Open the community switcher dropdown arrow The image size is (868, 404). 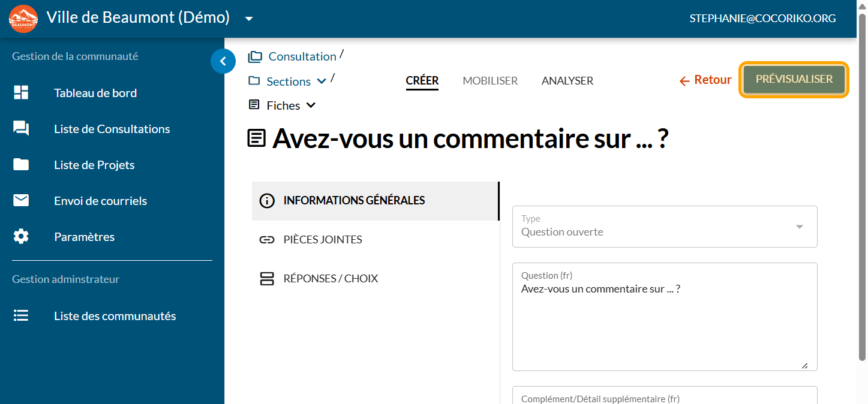point(249,19)
